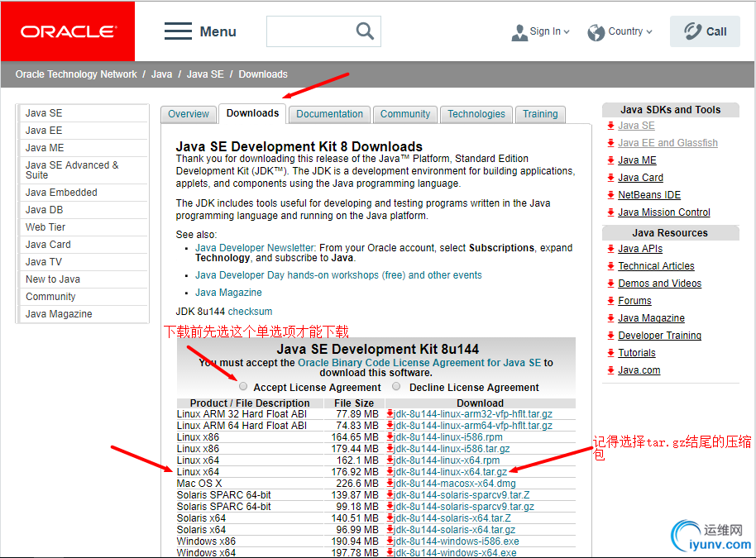Click red arrow icon beside Tutorials

[x=611, y=353]
